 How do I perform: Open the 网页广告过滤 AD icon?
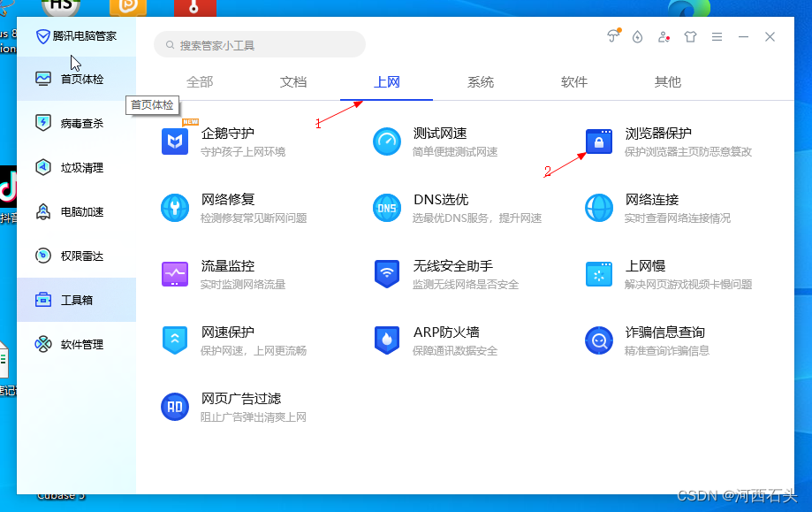coord(175,407)
